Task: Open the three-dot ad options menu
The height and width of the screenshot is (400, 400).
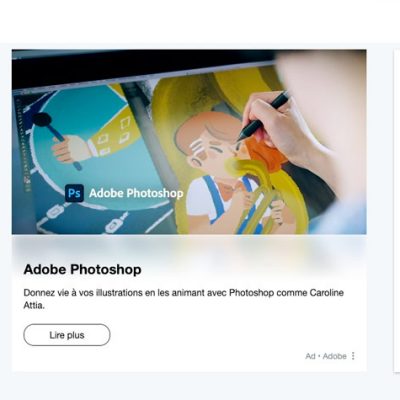Action: (x=353, y=356)
